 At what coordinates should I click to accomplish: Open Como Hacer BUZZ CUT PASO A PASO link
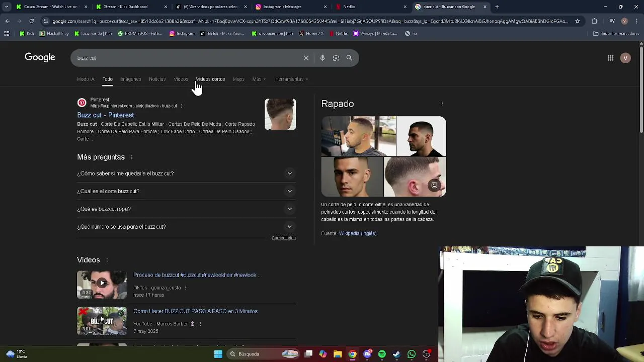[x=195, y=311]
